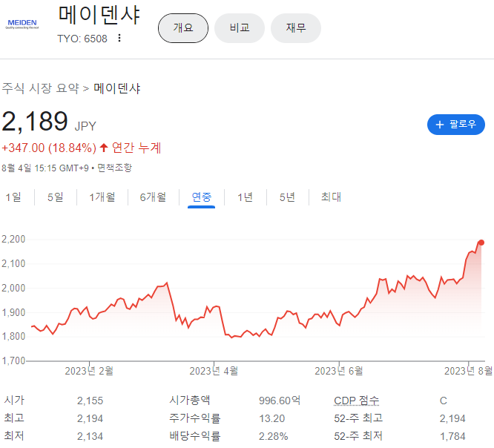
Task: Select the 5년 chart range
Action: tap(287, 197)
